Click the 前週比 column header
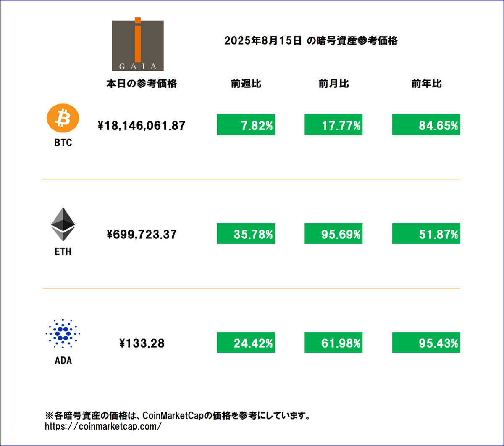This screenshot has height=446, width=504. click(246, 84)
